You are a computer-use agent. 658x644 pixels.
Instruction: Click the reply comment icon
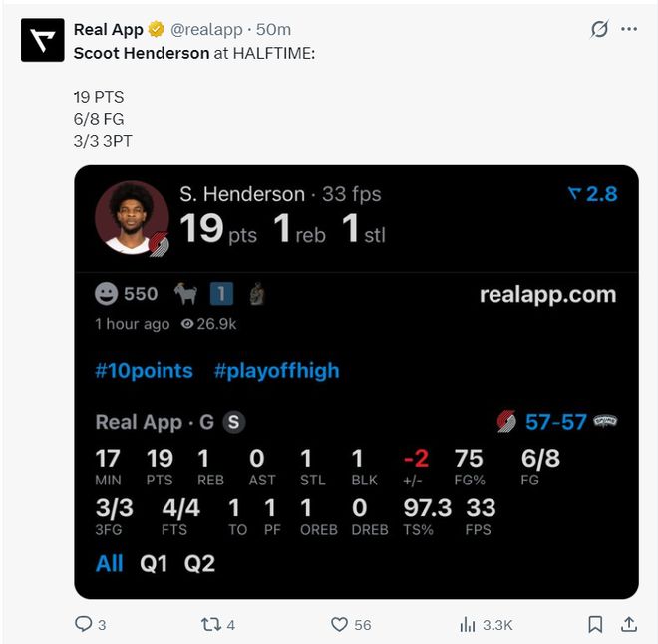pos(84,624)
